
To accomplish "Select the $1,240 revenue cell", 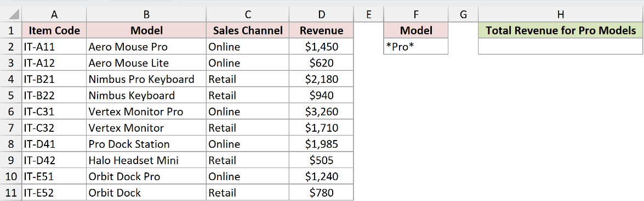I will 322,176.
